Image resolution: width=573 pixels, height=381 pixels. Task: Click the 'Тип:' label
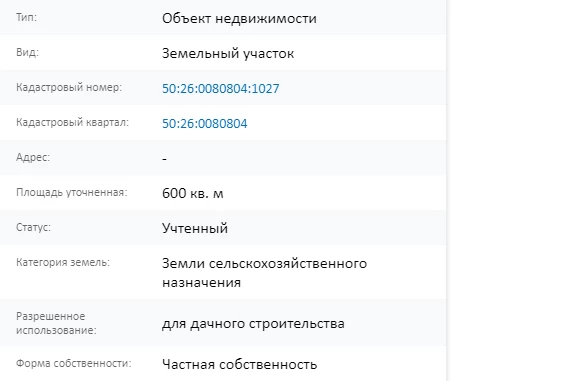[26, 17]
